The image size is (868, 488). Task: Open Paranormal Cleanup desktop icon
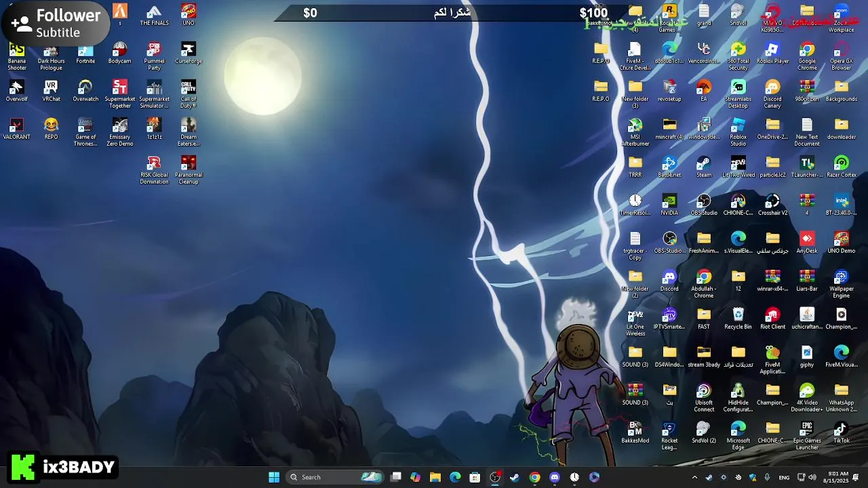coord(189,170)
